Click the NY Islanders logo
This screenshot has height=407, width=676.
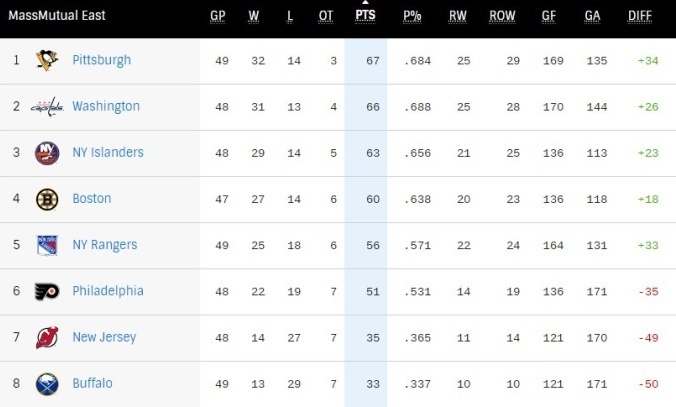click(x=47, y=153)
